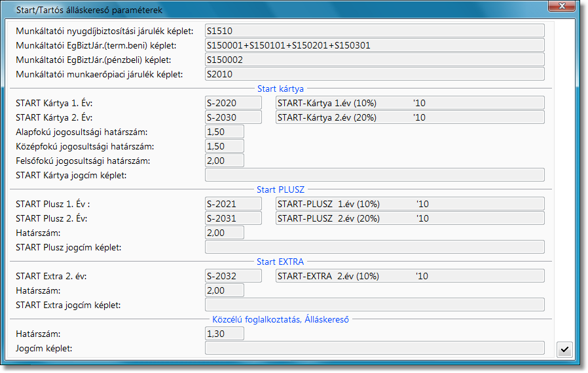Viewport: 588px width, 373px height.
Task: Click the START Kártya 1. Év code field S-2020
Action: (x=233, y=103)
